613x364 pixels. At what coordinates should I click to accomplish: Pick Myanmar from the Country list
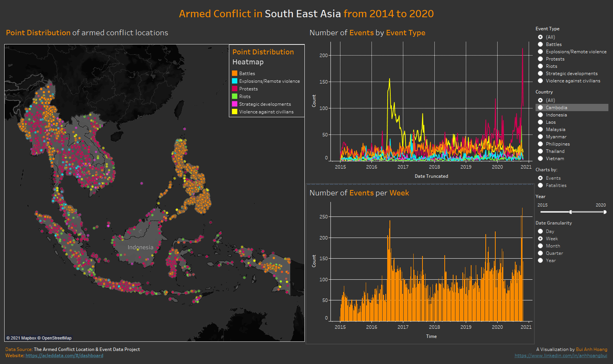(x=540, y=137)
